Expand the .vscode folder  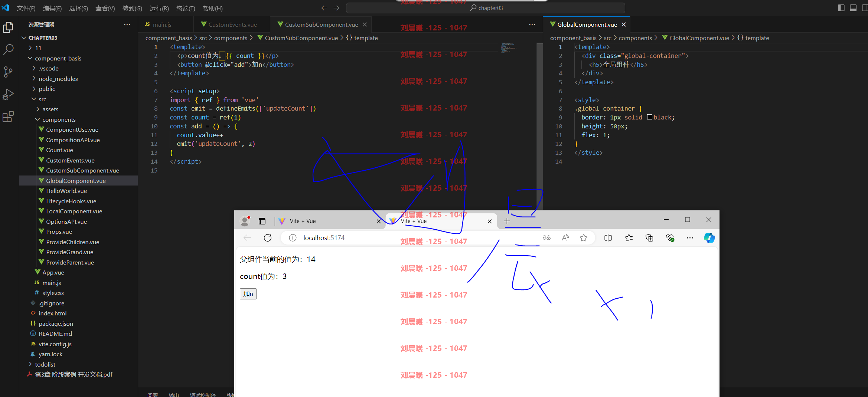pyautogui.click(x=34, y=68)
